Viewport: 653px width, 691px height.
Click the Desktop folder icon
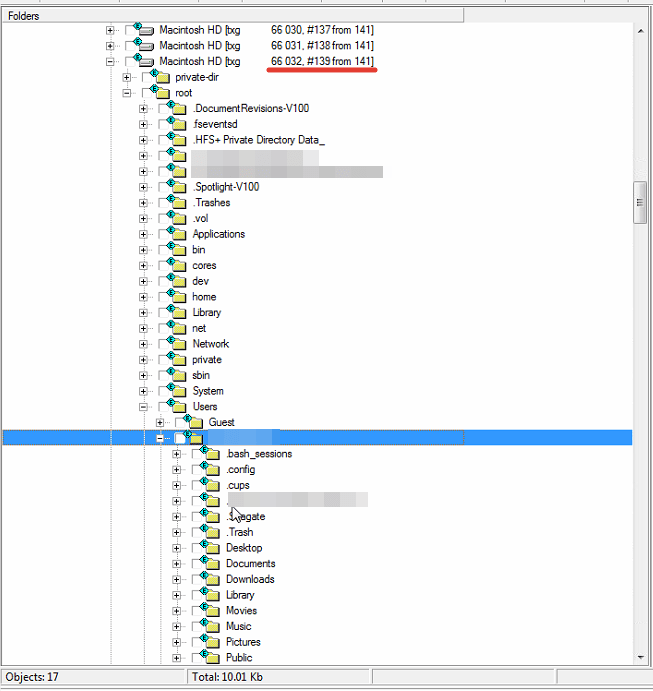[211, 548]
